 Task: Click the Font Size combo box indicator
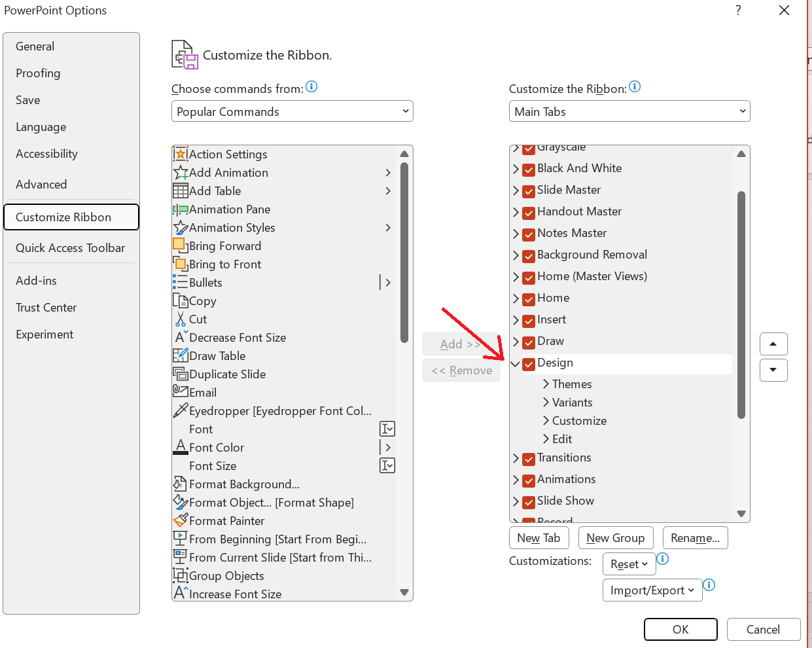[x=387, y=465]
